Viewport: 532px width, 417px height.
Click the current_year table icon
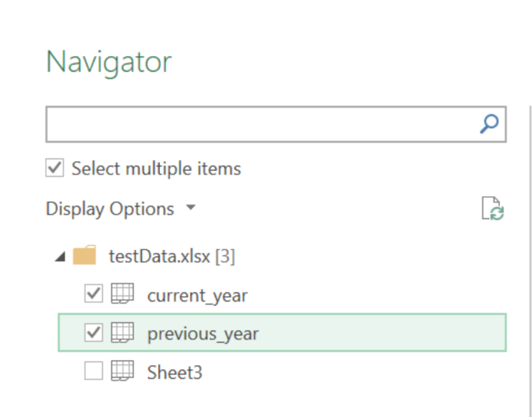tap(123, 294)
